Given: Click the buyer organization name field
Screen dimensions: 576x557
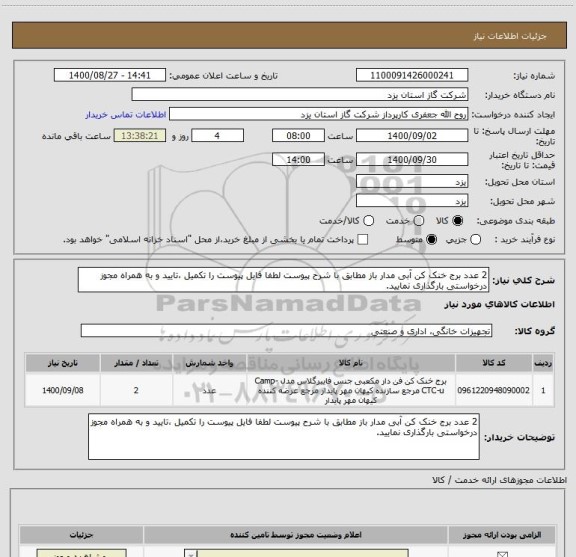Looking at the screenshot, I should pos(300,95).
